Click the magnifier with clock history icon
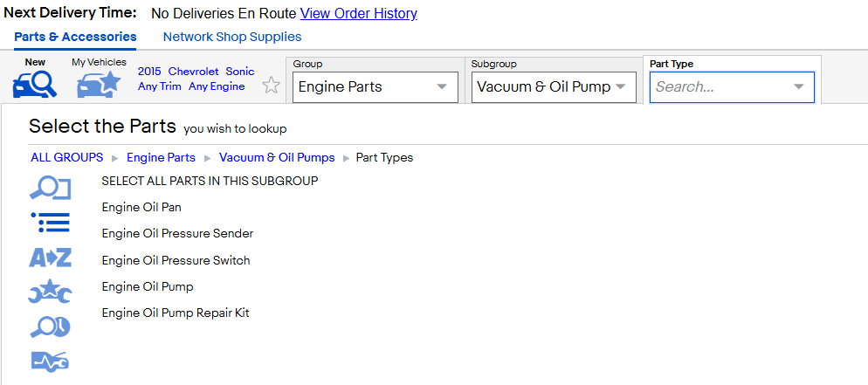 pos(50,327)
